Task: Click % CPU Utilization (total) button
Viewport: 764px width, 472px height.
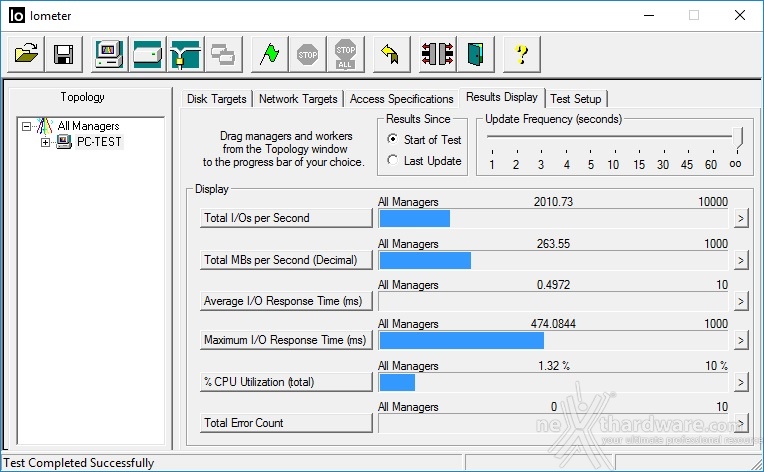Action: click(286, 382)
